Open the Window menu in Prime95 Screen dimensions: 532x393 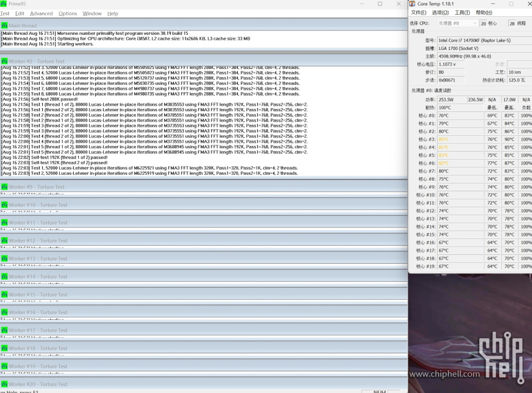[92, 14]
